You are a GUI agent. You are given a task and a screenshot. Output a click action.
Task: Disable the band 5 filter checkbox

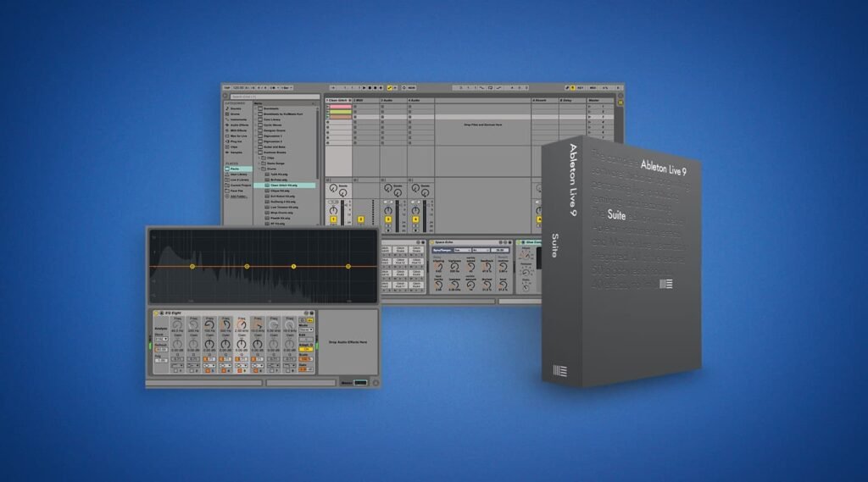(240, 371)
